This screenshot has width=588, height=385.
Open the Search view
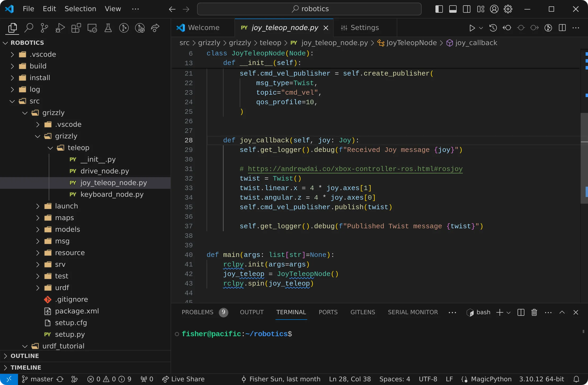[x=29, y=28]
